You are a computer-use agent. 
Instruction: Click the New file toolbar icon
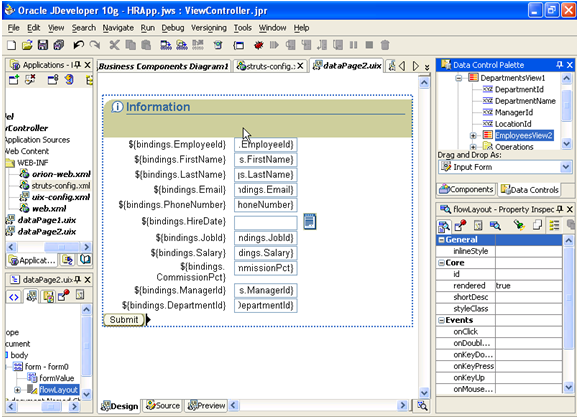[x=11, y=45]
